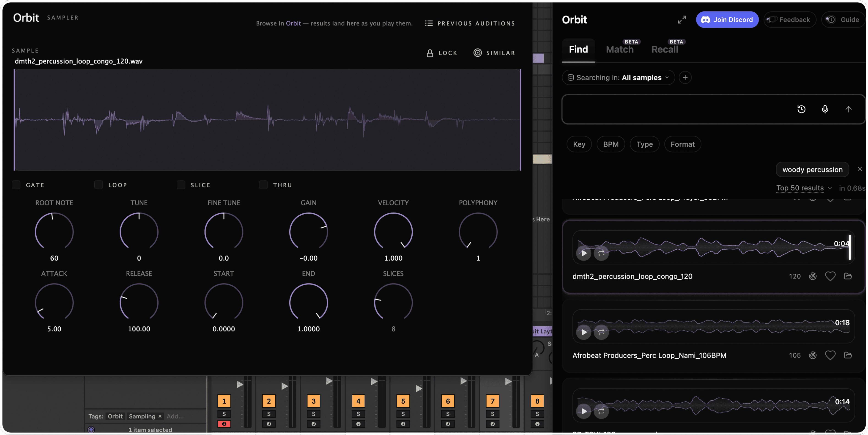
Task: Click the Slices knob
Action: [393, 302]
